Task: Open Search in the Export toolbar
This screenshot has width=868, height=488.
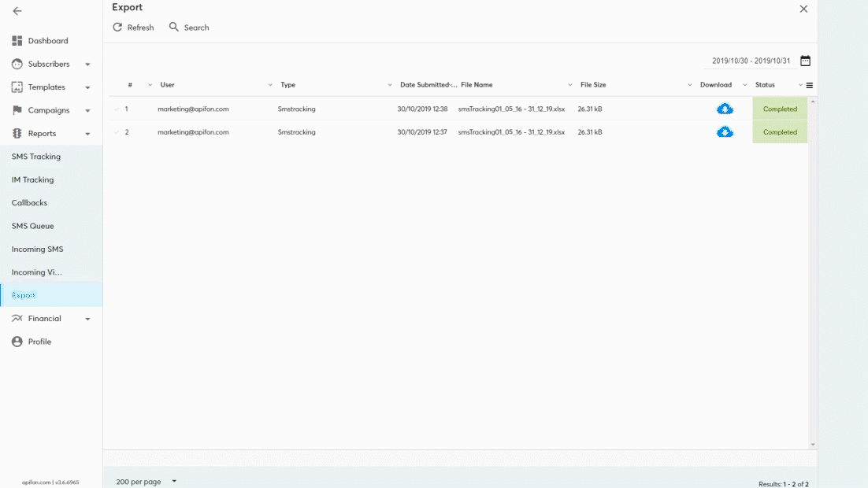Action: 189,28
